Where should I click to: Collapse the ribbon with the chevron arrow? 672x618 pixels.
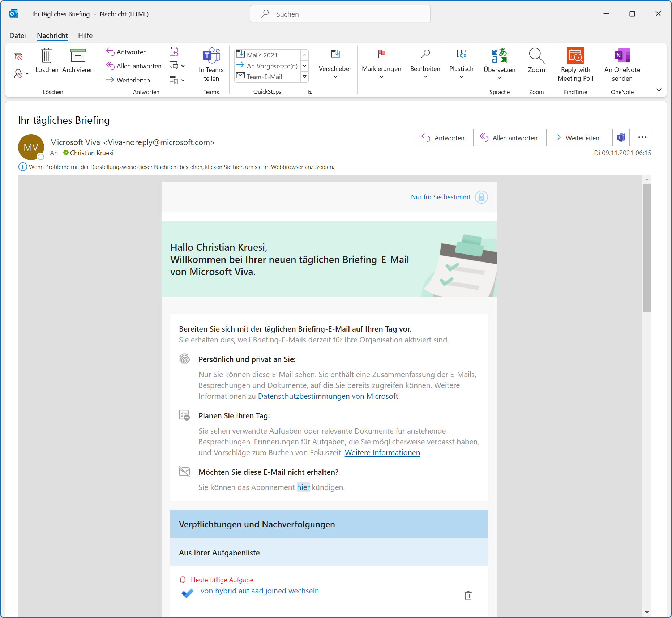(x=659, y=90)
